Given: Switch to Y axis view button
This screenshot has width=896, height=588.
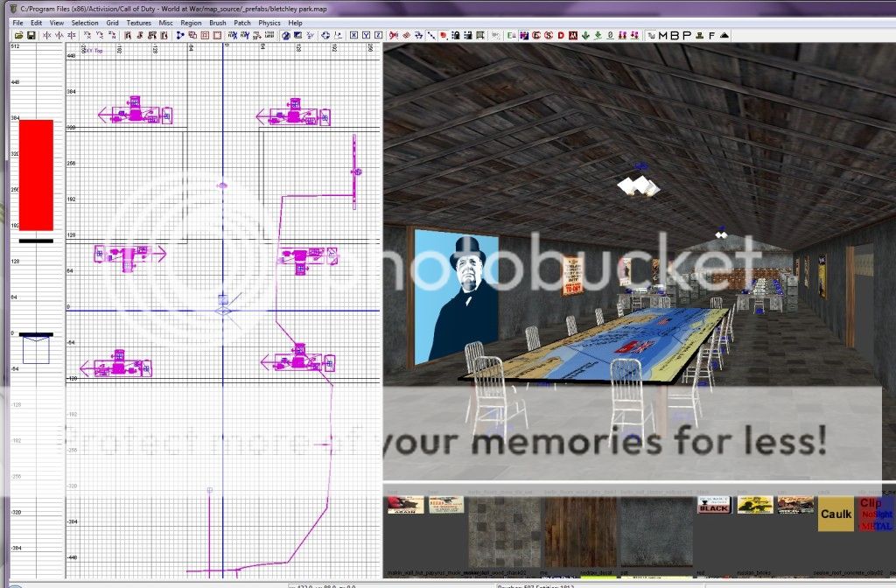Looking at the screenshot, I should click(x=367, y=35).
